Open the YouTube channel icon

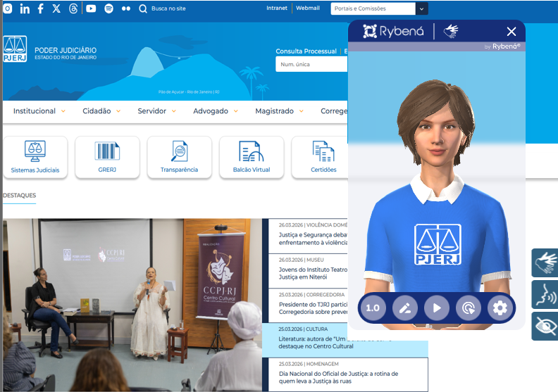tap(91, 8)
